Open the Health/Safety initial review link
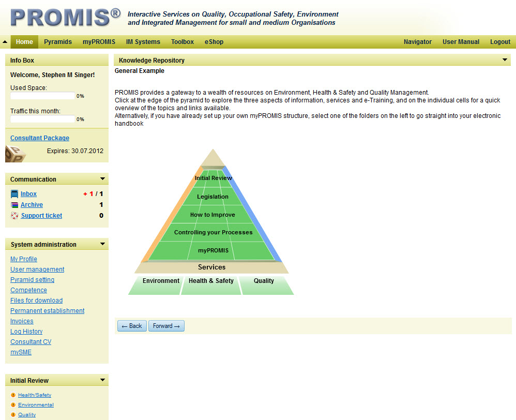Screen dimensions: 516x420 (35, 395)
